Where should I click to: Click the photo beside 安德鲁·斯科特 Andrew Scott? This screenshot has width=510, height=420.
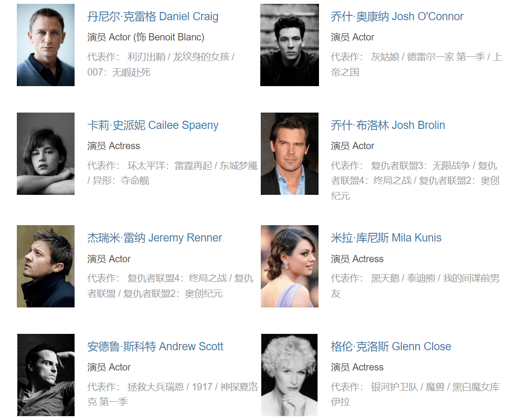[46, 375]
